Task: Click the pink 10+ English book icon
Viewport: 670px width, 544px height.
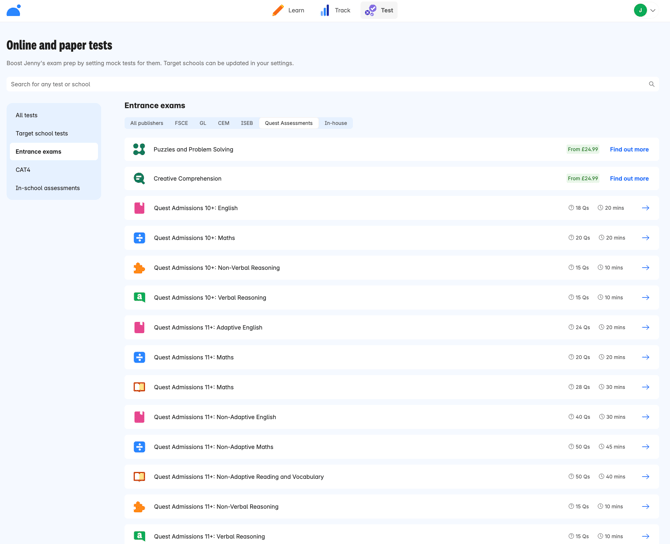Action: (139, 208)
